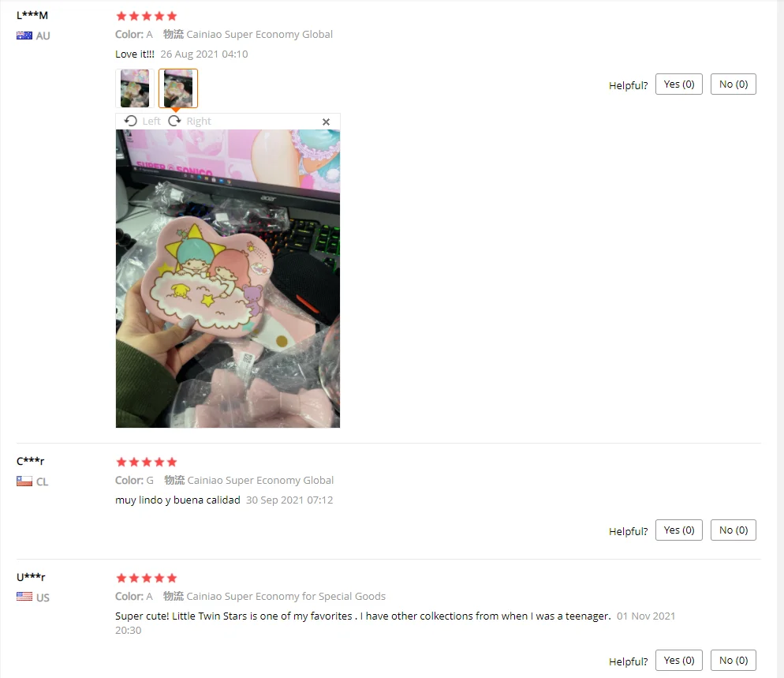Mark the L***M review helpful with Yes (0)

pyautogui.click(x=679, y=84)
